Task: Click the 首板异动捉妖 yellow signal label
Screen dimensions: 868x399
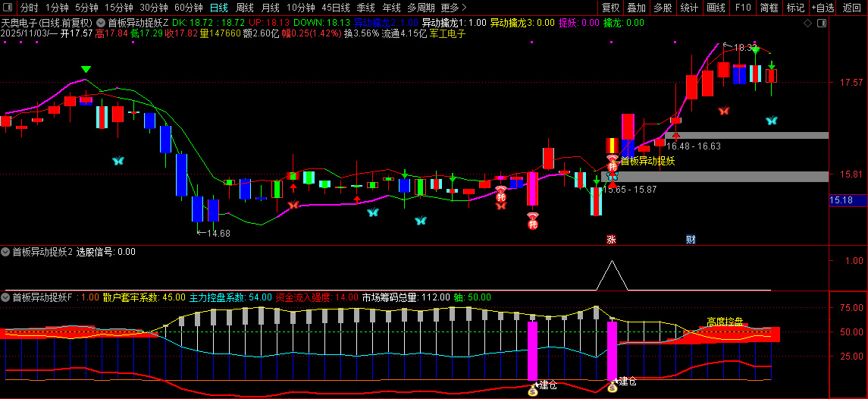Action: click(647, 162)
